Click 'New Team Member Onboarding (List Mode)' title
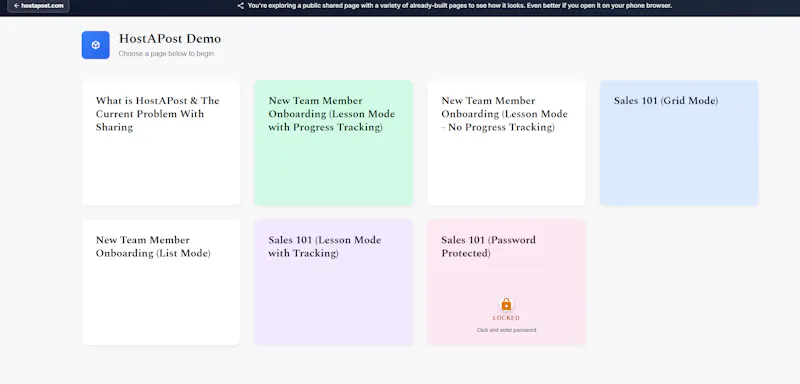The image size is (800, 384). (x=153, y=246)
